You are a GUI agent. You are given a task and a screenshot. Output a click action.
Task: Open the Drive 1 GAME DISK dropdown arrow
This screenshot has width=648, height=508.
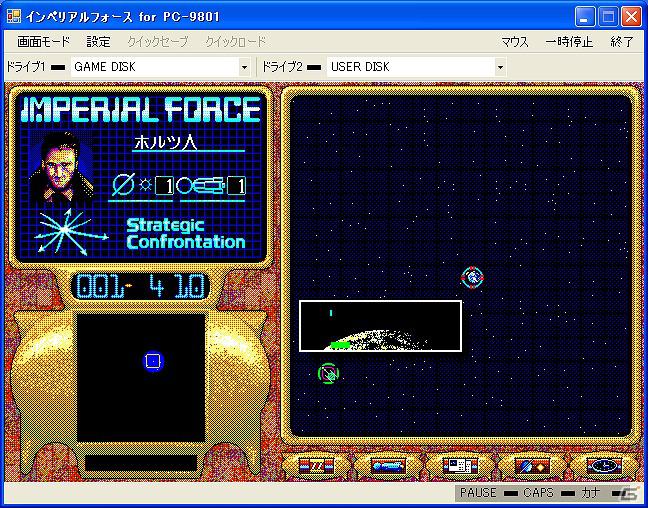coord(244,67)
